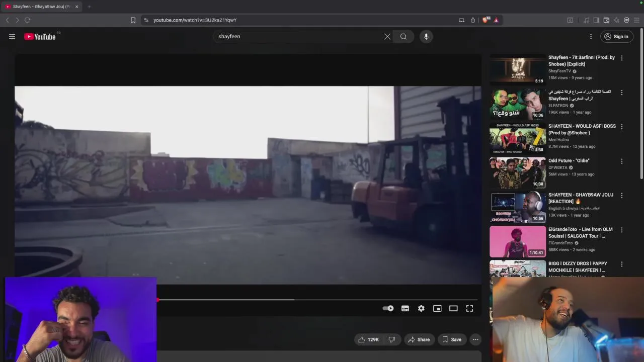Toggle the autoplay switch
The width and height of the screenshot is (644, 362).
388,308
